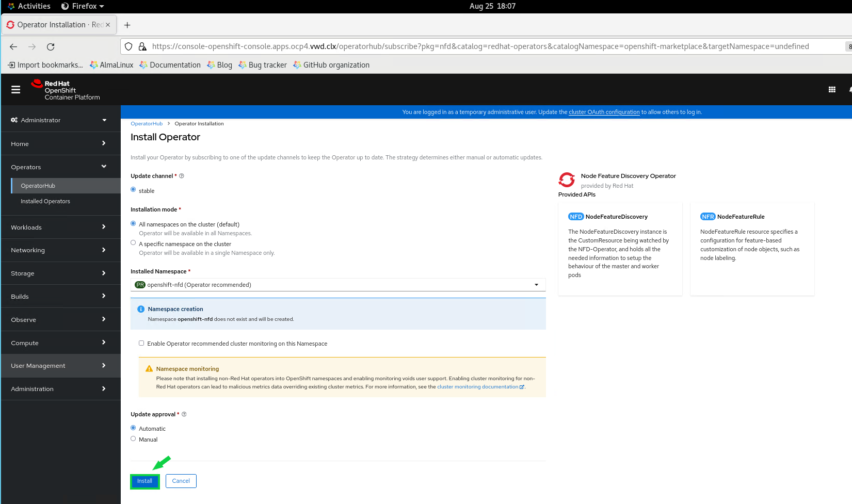Image resolution: width=852 pixels, height=504 pixels.
Task: Open a new Firefox tab with plus icon
Action: pos(127,25)
